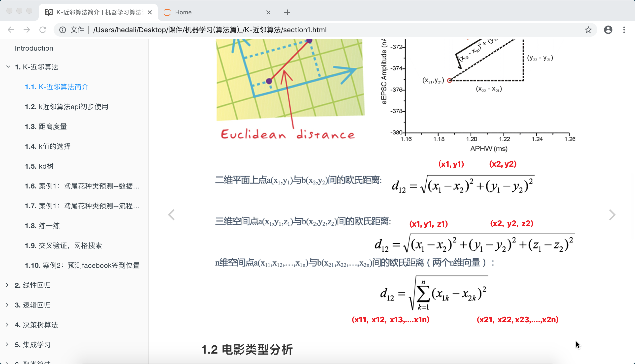Bookmark page using star icon

coord(588,30)
